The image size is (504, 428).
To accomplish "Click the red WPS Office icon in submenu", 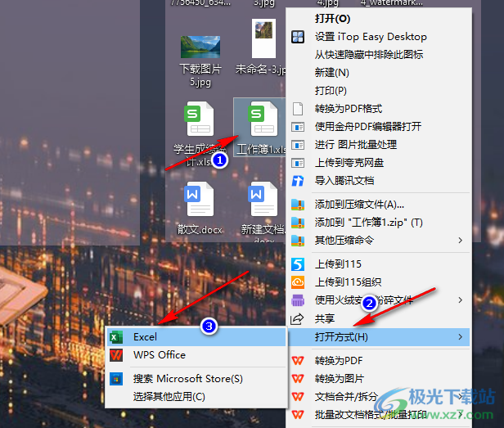I will 116,355.
